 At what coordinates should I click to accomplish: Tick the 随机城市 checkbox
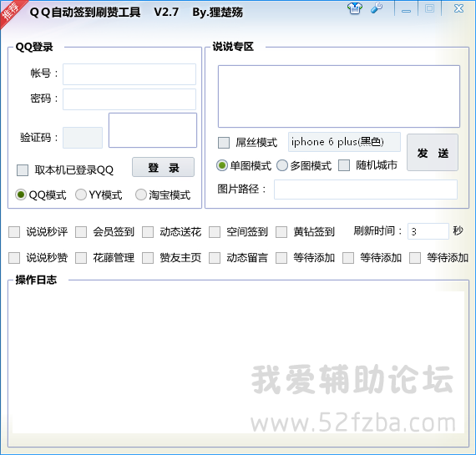(344, 165)
